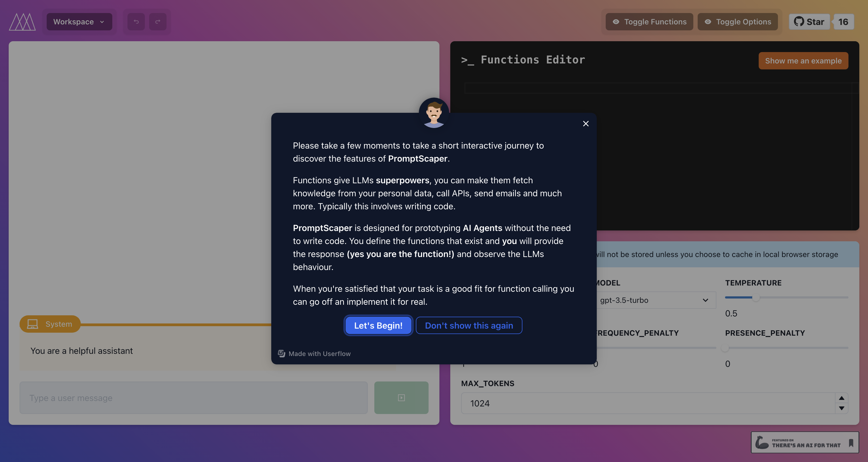The height and width of the screenshot is (462, 868).
Task: Click the Let's Begin! button
Action: click(378, 325)
